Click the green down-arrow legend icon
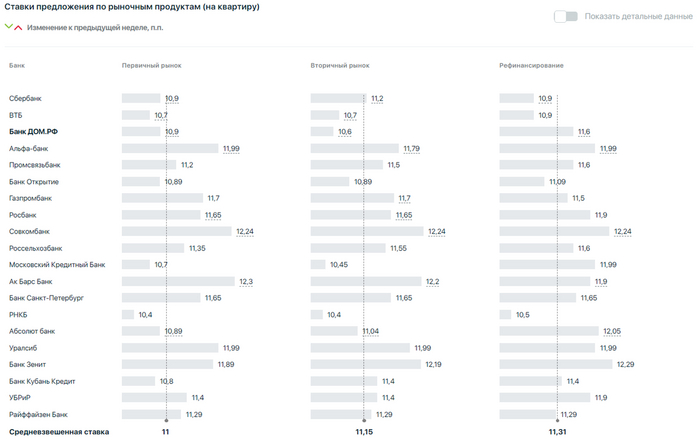 pyautogui.click(x=9, y=27)
